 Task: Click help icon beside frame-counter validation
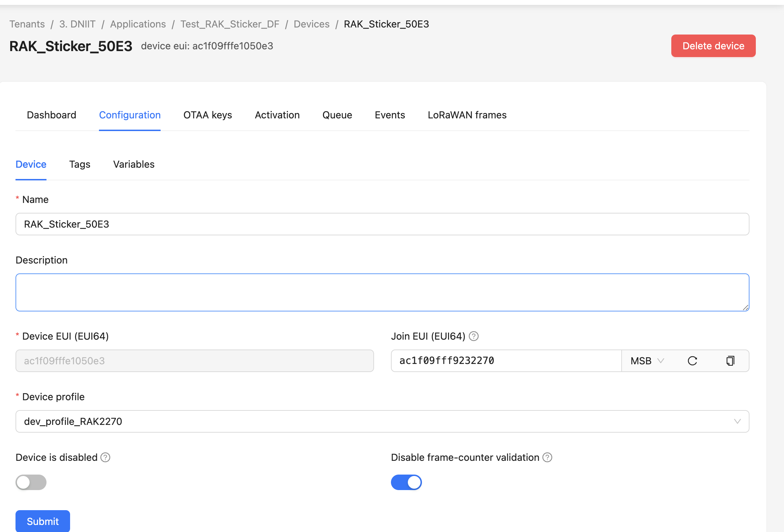(x=547, y=457)
